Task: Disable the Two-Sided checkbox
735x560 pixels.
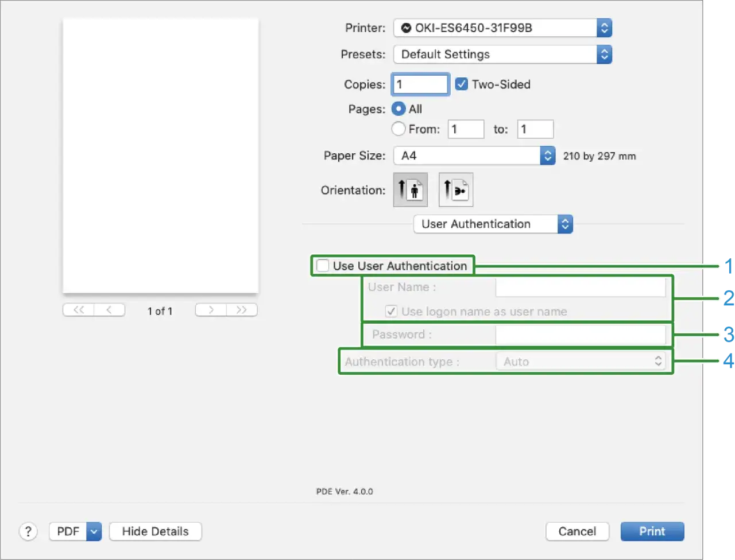Action: click(x=461, y=84)
